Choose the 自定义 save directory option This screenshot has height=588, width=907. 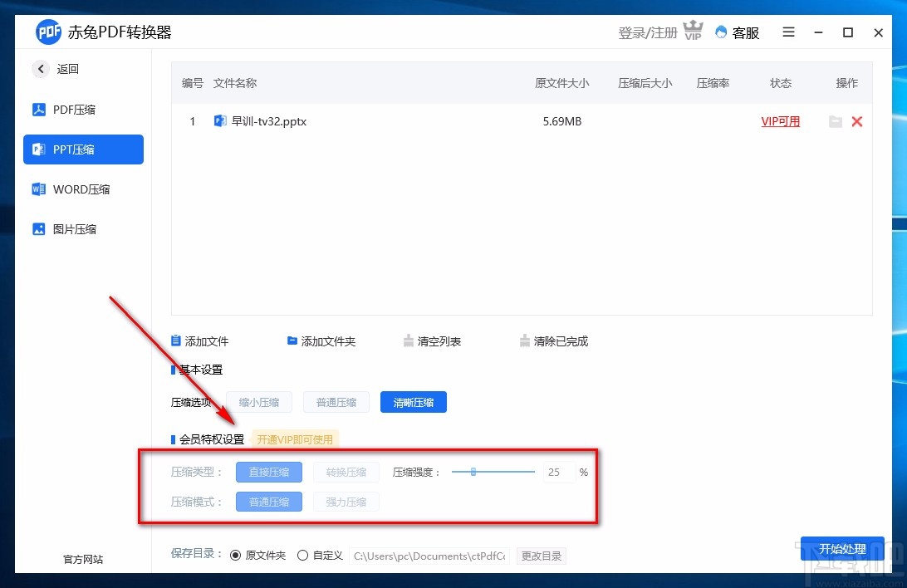pos(302,555)
